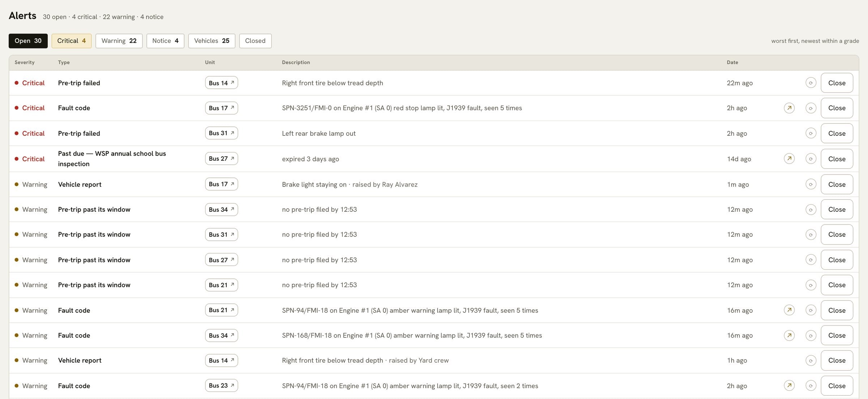Screen dimensions: 868x399
Task: Click the 'expired 3 days ago' description
Action: [x=310, y=159]
